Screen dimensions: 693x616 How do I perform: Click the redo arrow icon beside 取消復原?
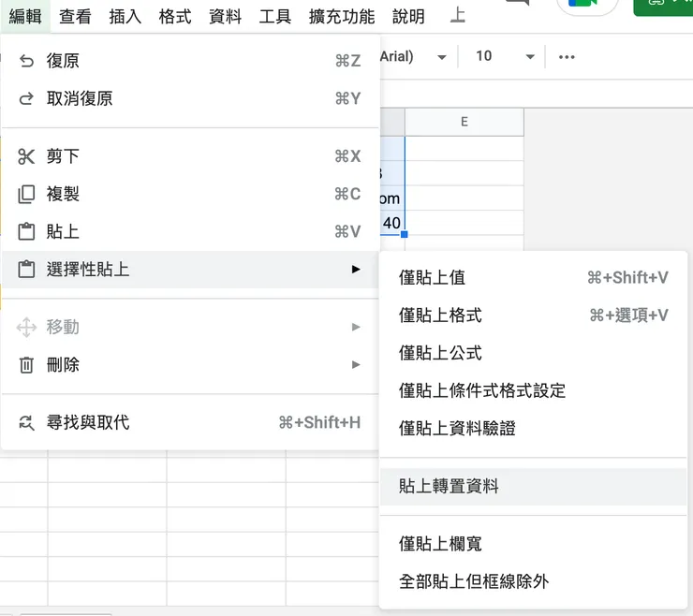(26, 98)
